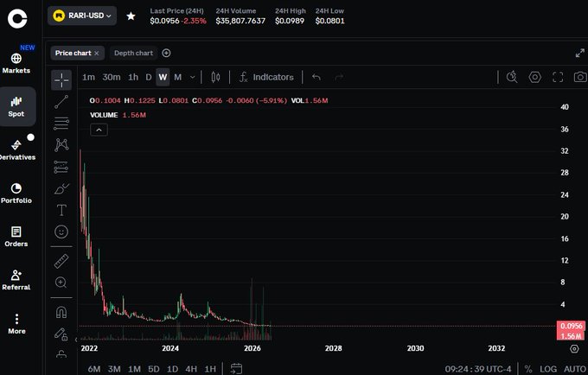
Task: Set interval to 1h
Action: pos(133,77)
